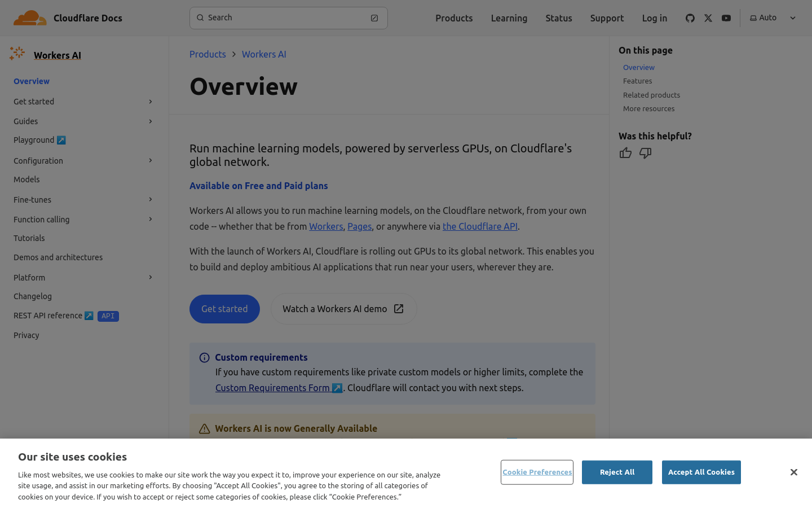Expand the Platform sidebar section

coord(151,277)
